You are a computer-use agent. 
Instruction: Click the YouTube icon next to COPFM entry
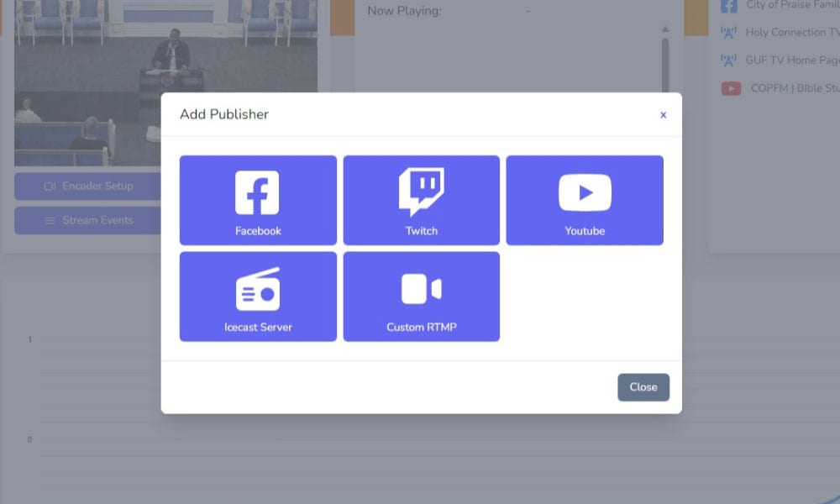(731, 88)
